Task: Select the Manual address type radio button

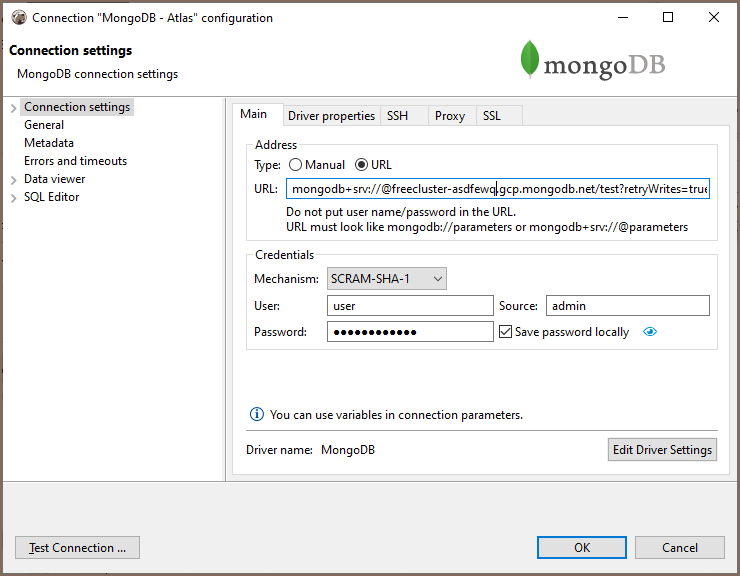Action: tap(295, 165)
